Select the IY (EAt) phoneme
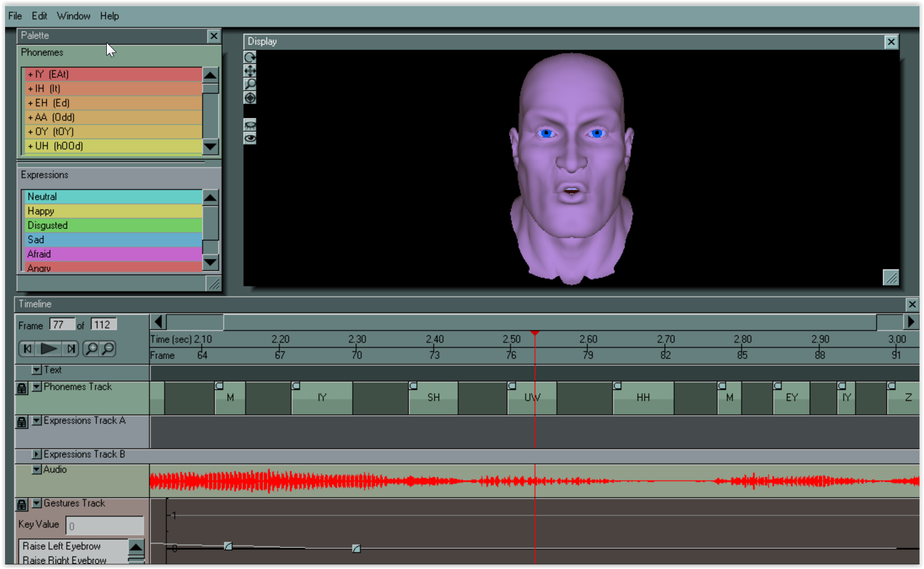The height and width of the screenshot is (569, 924). click(x=112, y=74)
